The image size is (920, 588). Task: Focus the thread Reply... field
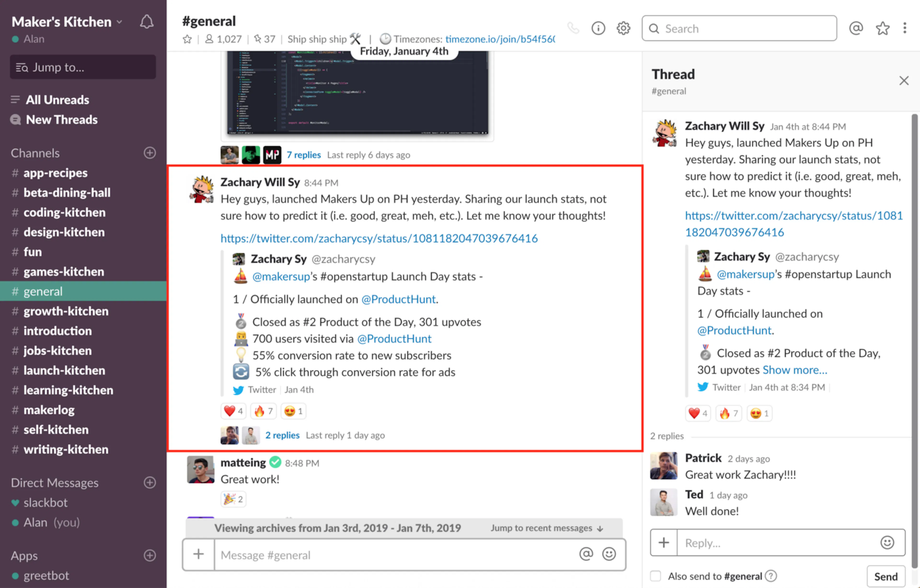778,542
